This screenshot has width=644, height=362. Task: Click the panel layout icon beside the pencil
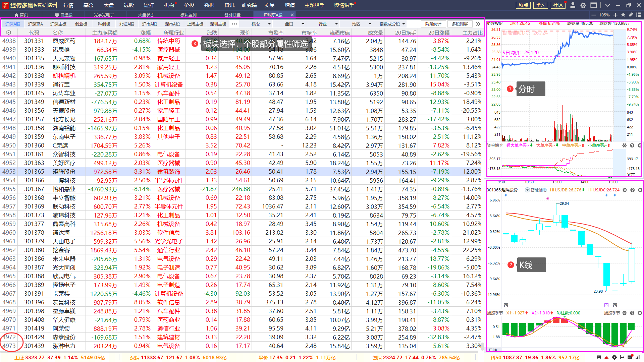tap(639, 15)
